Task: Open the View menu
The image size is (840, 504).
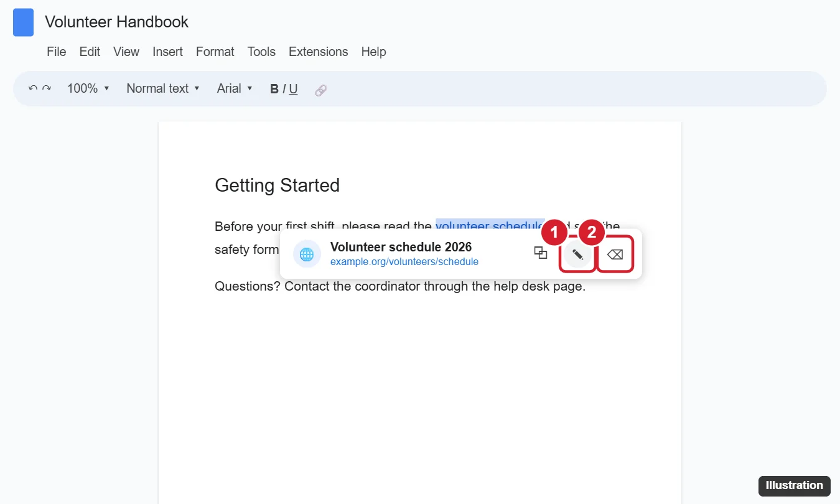Action: point(126,52)
